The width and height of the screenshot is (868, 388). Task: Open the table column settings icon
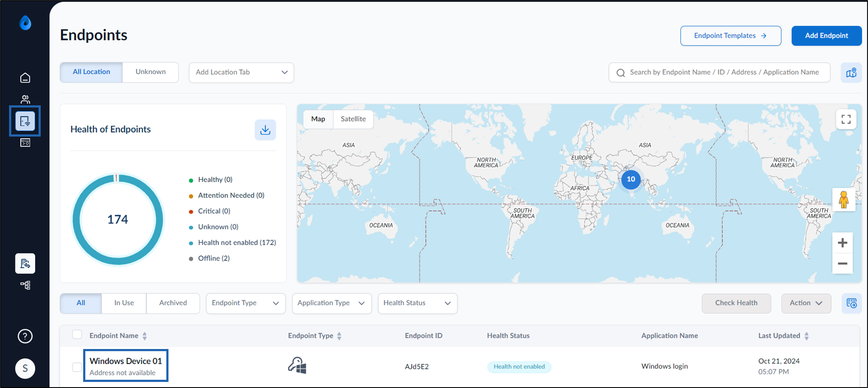852,303
